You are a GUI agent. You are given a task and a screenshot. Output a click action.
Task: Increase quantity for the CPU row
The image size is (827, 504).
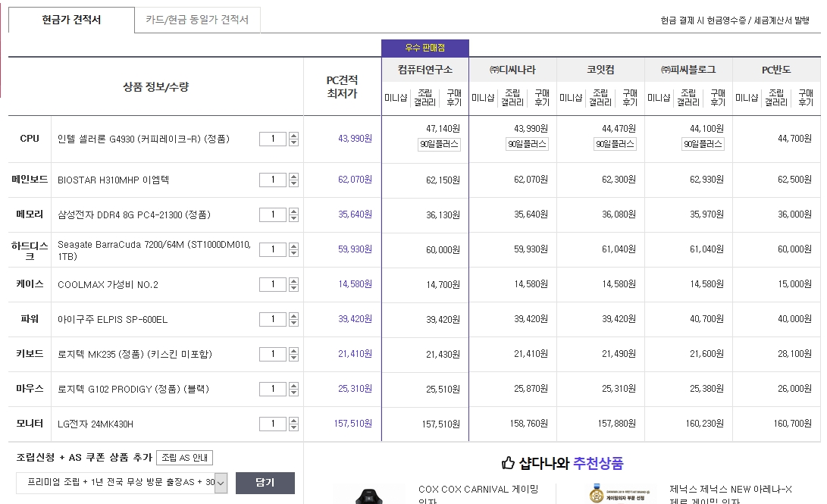click(294, 136)
